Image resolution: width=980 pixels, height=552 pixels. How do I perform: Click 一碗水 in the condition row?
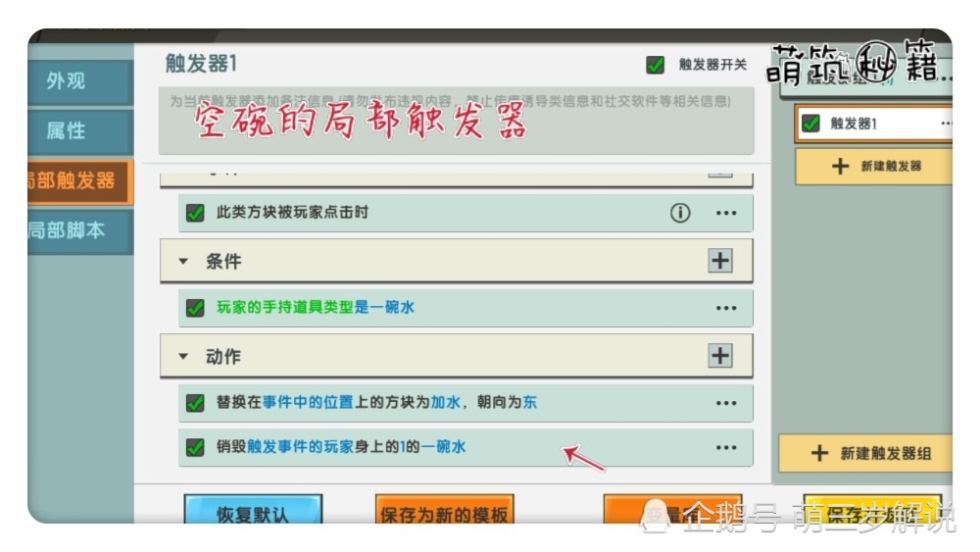(x=392, y=308)
